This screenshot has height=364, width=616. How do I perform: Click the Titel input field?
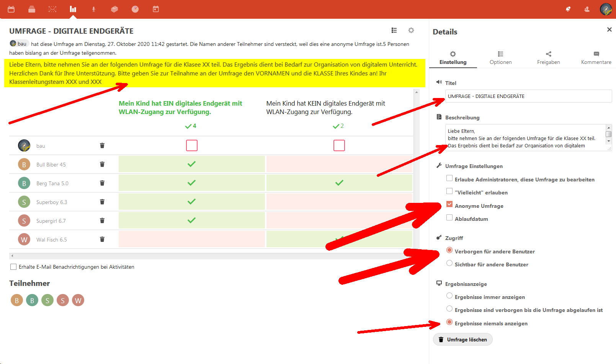(528, 96)
